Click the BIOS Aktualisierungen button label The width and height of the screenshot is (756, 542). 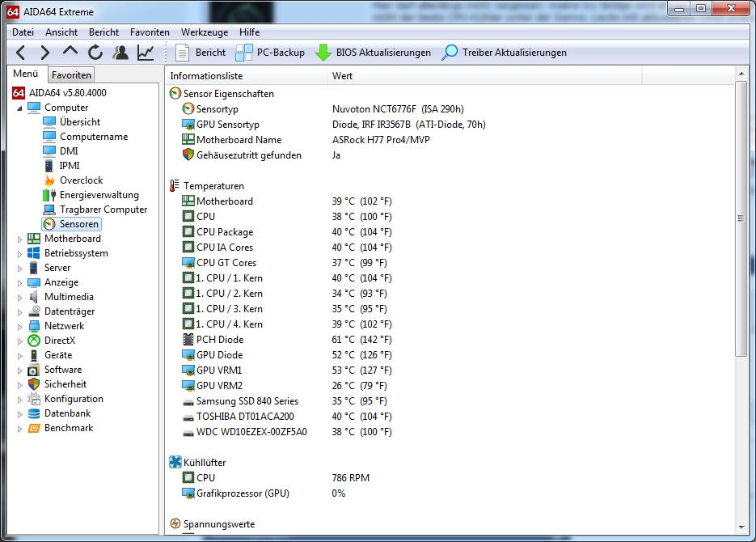383,53
